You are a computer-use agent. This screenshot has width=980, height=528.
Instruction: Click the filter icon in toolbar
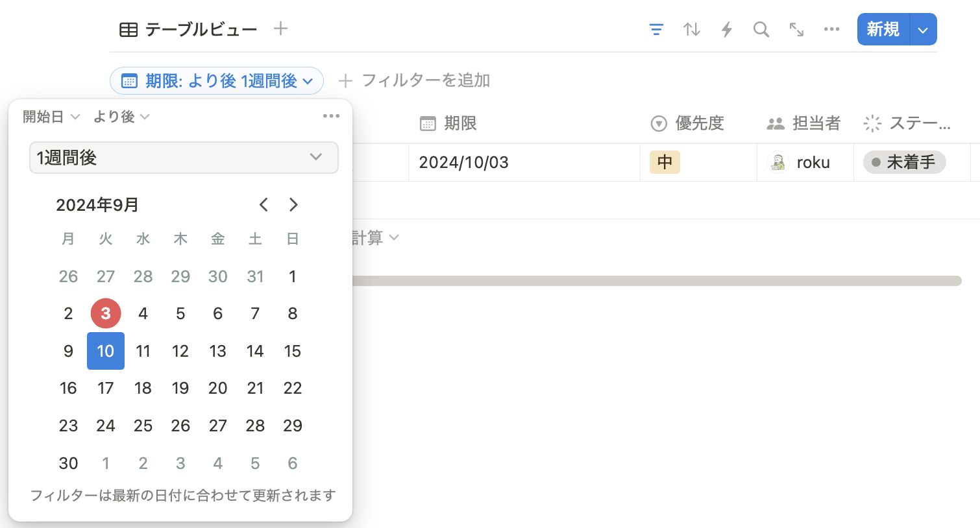pyautogui.click(x=656, y=29)
